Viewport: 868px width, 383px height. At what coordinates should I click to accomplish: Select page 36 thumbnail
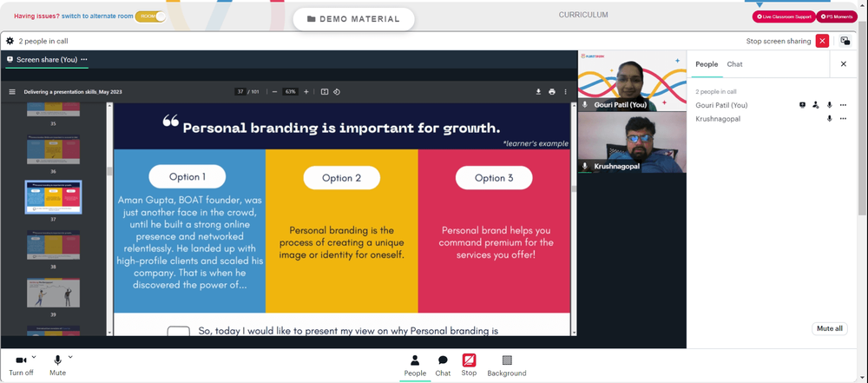tap(53, 149)
